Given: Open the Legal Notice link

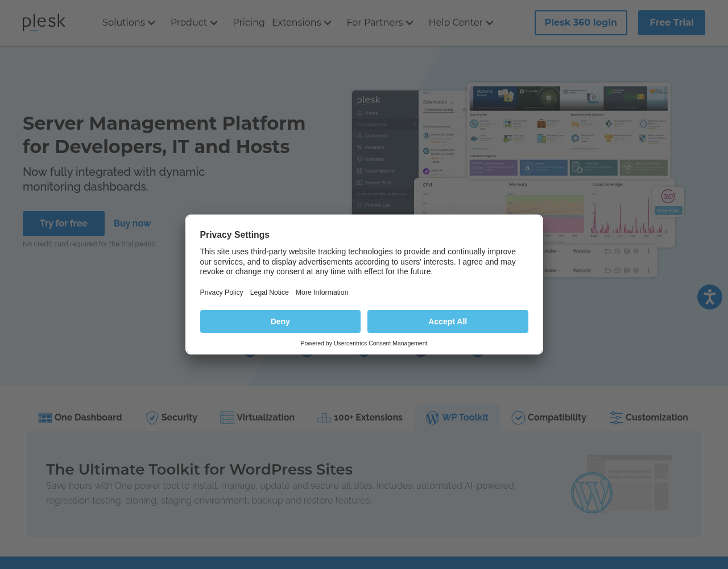Looking at the screenshot, I should tap(270, 292).
